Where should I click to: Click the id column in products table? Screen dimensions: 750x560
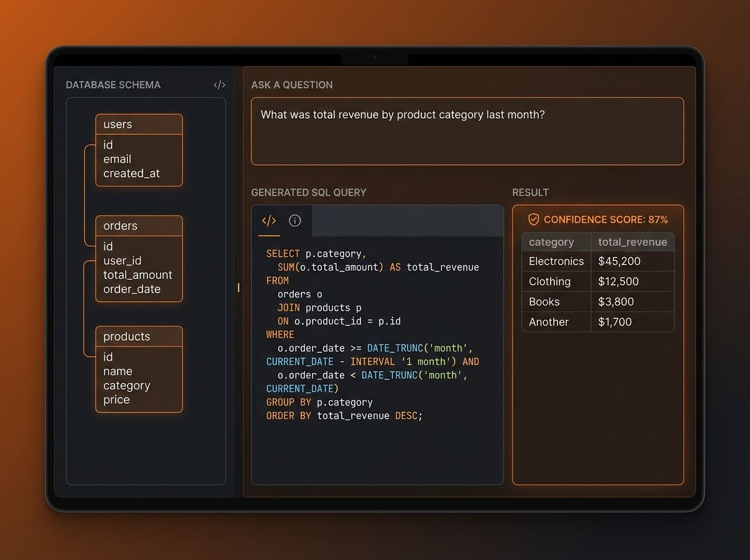(x=108, y=357)
